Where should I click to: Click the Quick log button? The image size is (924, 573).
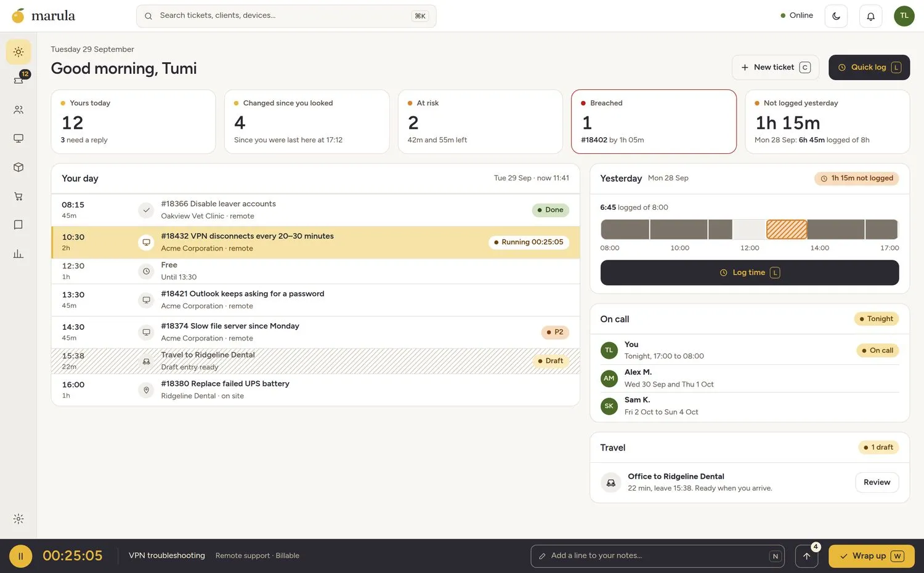point(869,68)
